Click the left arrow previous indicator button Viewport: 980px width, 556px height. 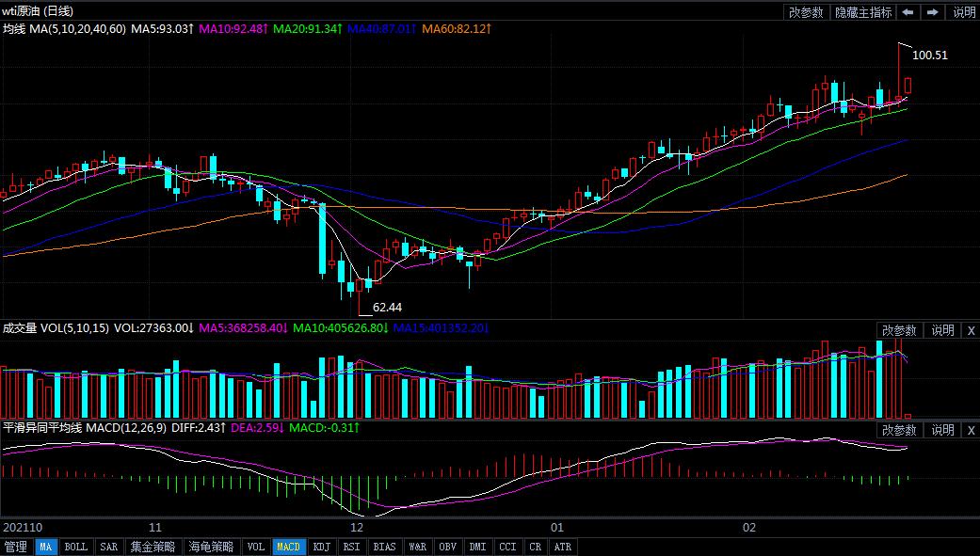click(908, 12)
